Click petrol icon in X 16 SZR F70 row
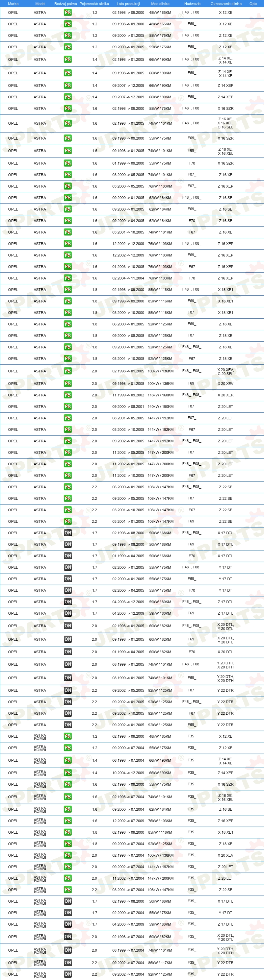 click(68, 163)
